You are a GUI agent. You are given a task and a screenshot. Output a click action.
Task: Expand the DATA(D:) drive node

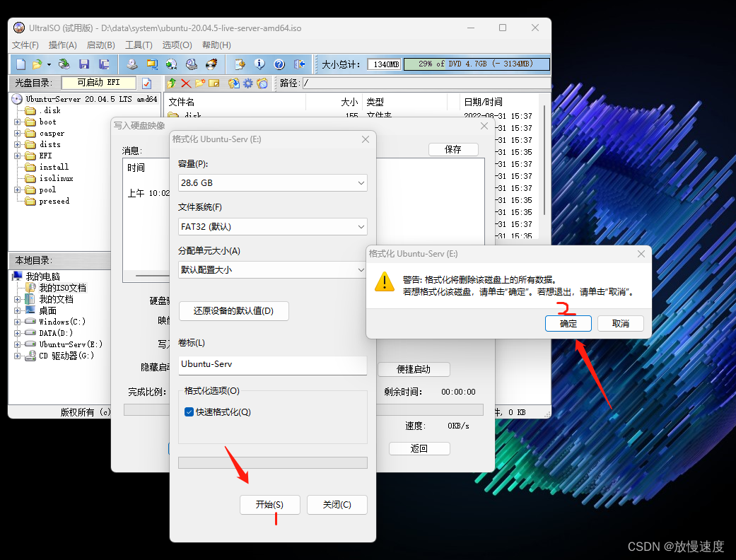coord(18,333)
